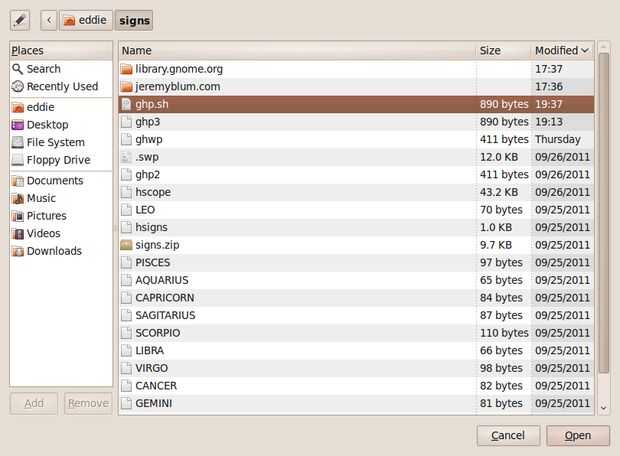Select the LEO file icon
This screenshot has width=620, height=456.
pyautogui.click(x=126, y=210)
